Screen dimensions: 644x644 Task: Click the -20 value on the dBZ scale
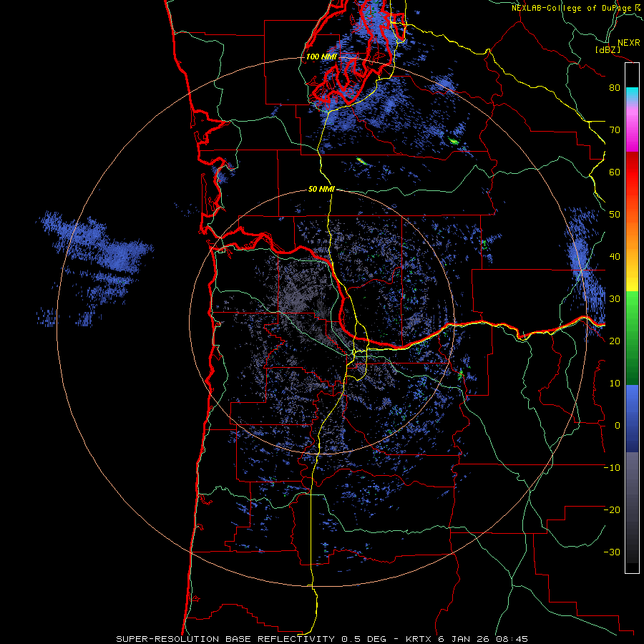(x=612, y=509)
